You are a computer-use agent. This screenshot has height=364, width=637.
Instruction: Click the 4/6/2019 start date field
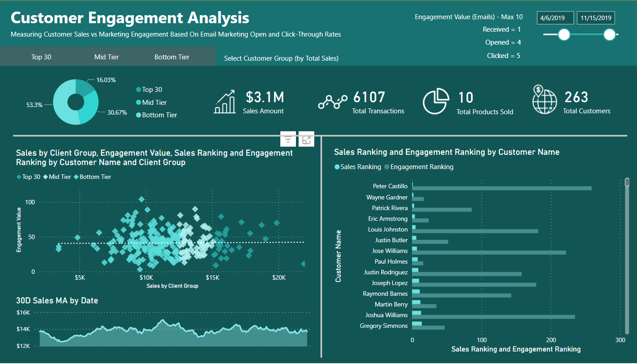(555, 18)
